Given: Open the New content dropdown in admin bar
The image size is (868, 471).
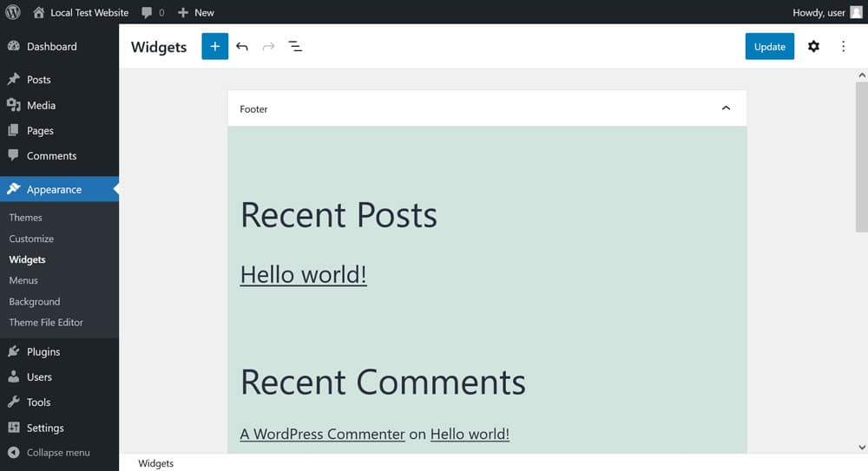Looking at the screenshot, I should click(196, 12).
